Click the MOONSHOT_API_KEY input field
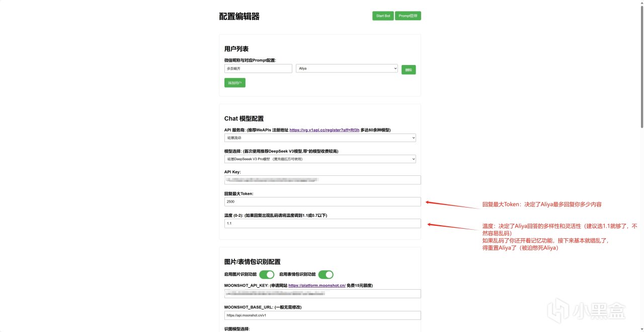This screenshot has width=644, height=332. [x=323, y=294]
